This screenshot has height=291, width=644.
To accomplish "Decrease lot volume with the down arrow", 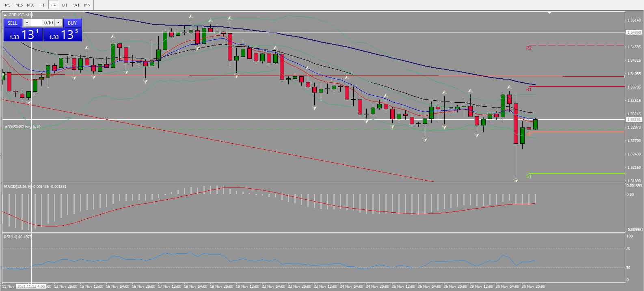I will tap(27, 23).
